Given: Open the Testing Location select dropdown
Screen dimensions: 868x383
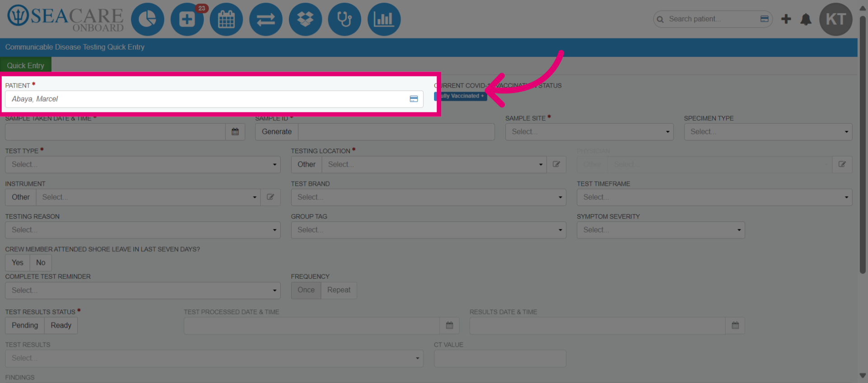Looking at the screenshot, I should click(434, 164).
